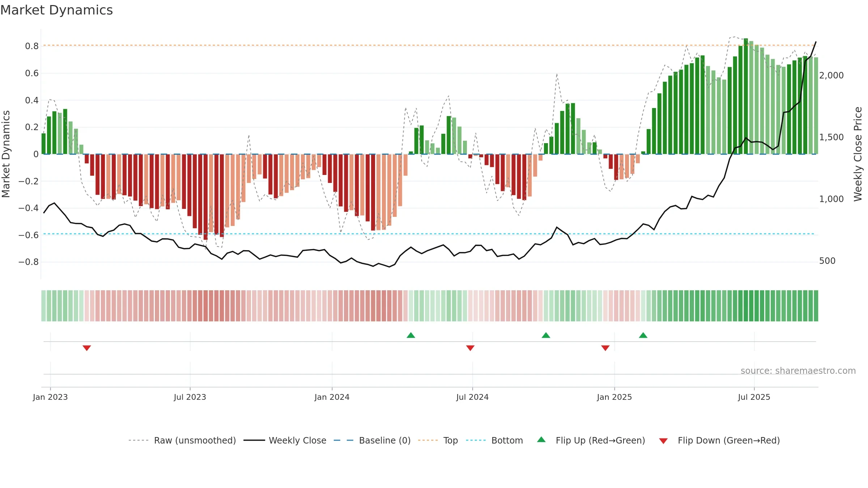This screenshot has width=868, height=488.
Task: Click the green Flip Up legend triangle icon
Action: pos(541,440)
